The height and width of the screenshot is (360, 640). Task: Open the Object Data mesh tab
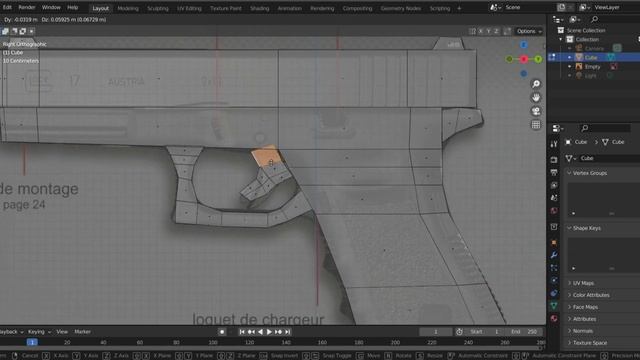554,306
